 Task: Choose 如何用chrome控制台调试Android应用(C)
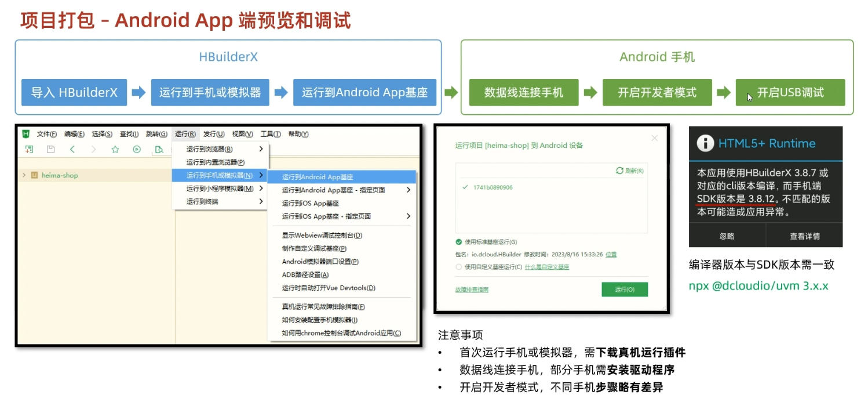(342, 333)
